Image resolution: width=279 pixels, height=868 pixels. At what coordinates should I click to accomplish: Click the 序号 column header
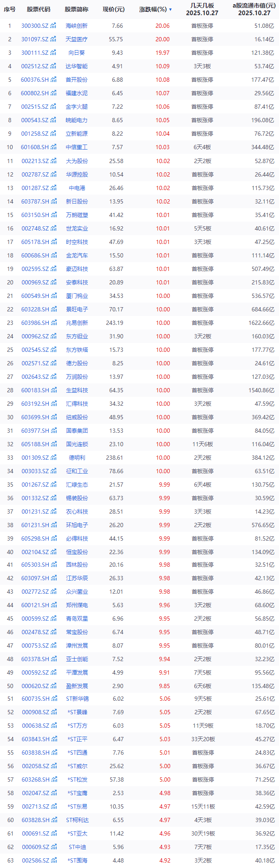[10, 9]
